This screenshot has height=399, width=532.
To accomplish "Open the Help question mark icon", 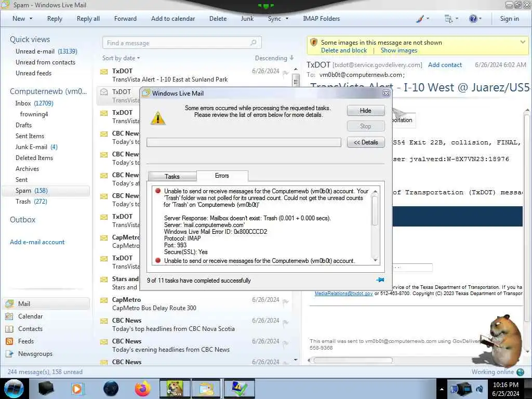I will (475, 19).
